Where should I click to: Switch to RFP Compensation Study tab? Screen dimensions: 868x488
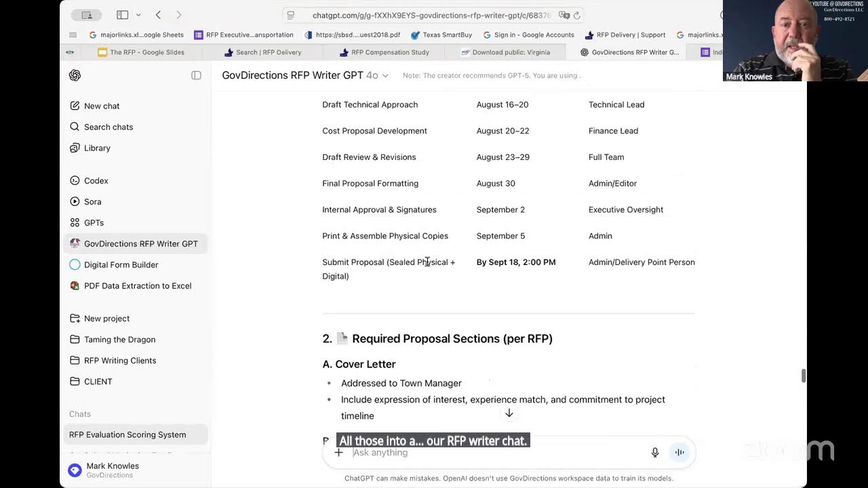click(x=384, y=52)
